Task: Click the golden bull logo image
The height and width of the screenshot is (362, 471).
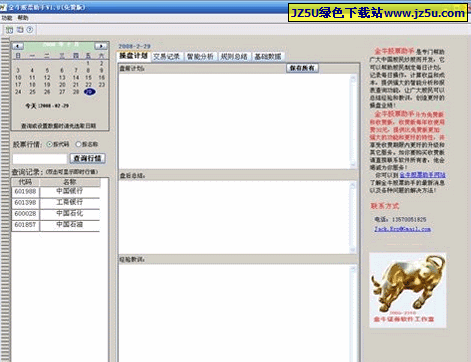Action: pos(408,290)
